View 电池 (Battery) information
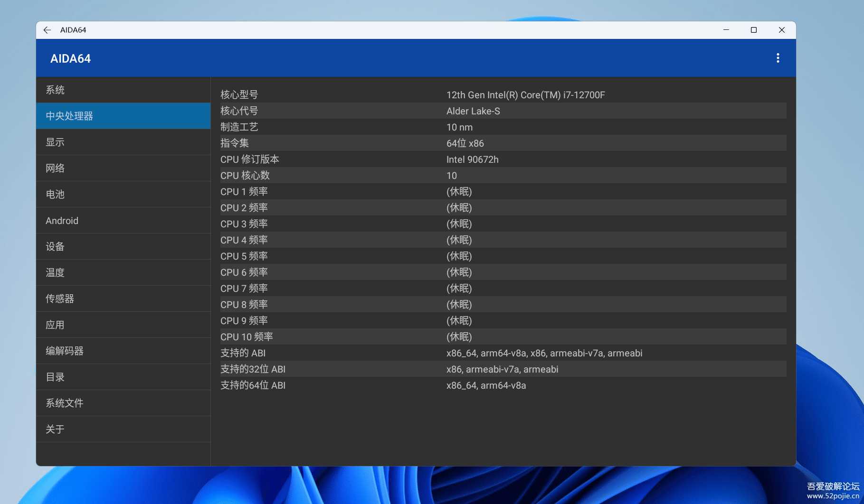The image size is (864, 504). pos(54,194)
